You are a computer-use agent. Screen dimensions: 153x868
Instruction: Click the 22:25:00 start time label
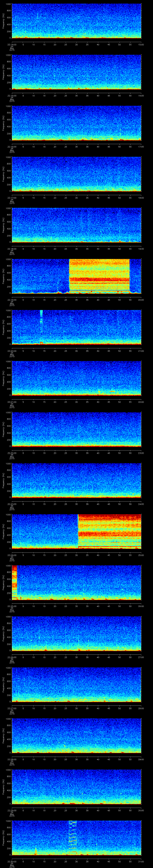point(12,606)
